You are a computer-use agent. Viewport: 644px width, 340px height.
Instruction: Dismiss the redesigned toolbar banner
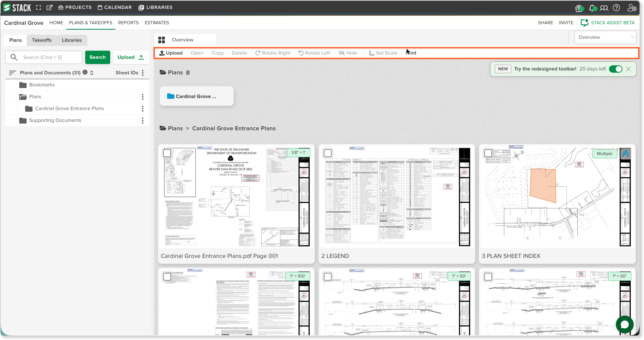628,69
